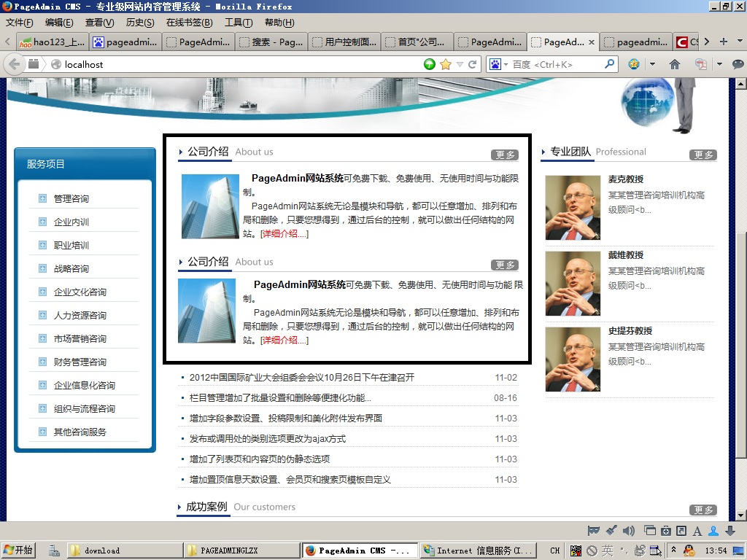Image resolution: width=747 pixels, height=560 pixels.
Task: Open downloads via the down arrow icon
Action: click(x=729, y=531)
